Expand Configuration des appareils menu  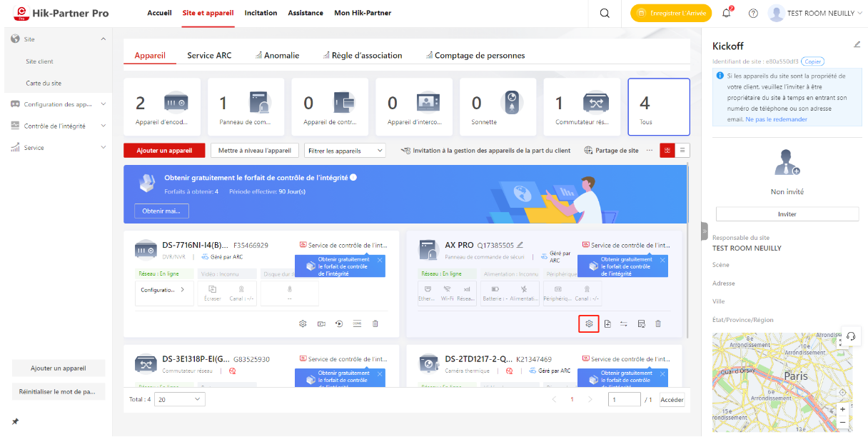(104, 104)
